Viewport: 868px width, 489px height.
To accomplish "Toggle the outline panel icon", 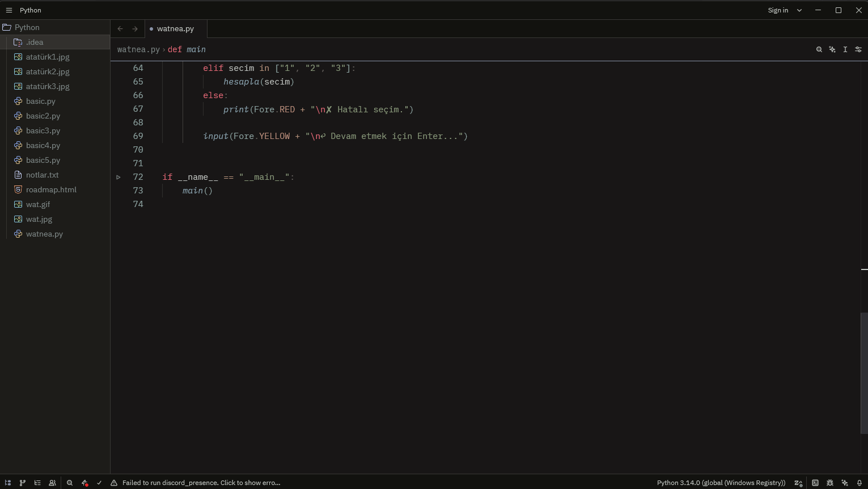I will coord(37,483).
